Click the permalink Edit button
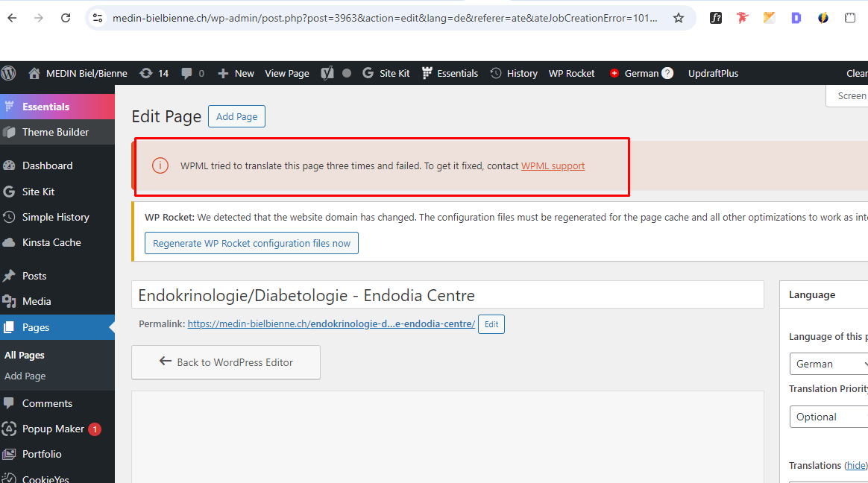 (x=491, y=324)
